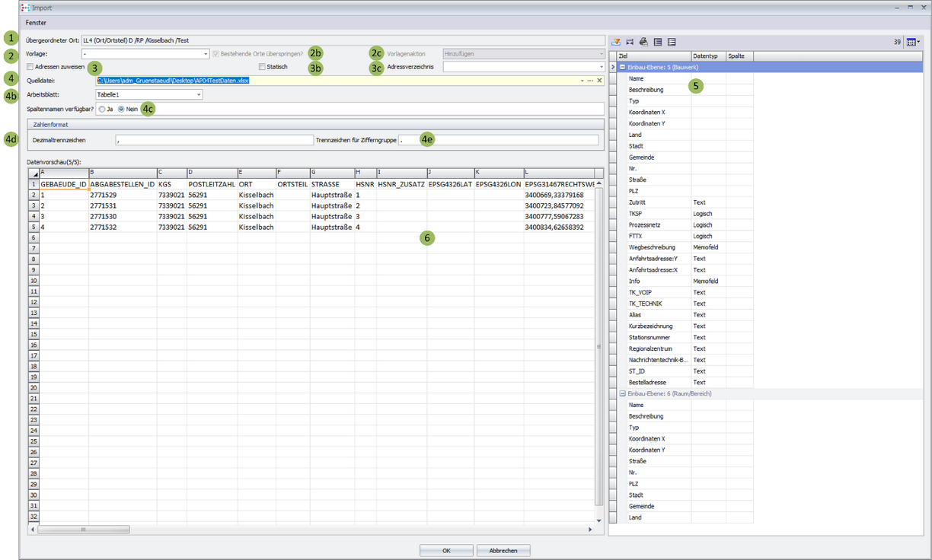Image resolution: width=932 pixels, height=560 pixels.
Task: Click the OK button
Action: pyautogui.click(x=446, y=550)
